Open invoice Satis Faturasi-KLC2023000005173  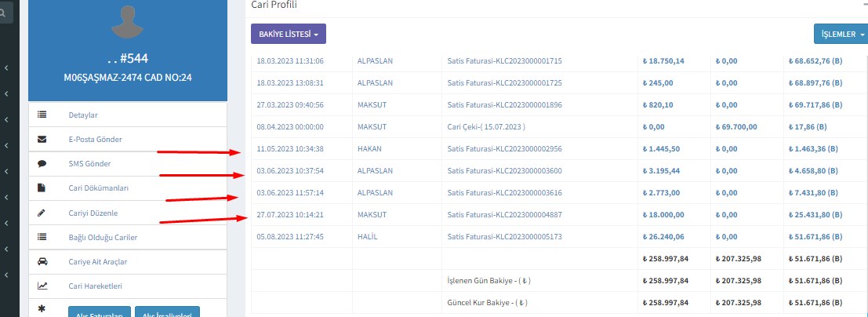tap(504, 236)
